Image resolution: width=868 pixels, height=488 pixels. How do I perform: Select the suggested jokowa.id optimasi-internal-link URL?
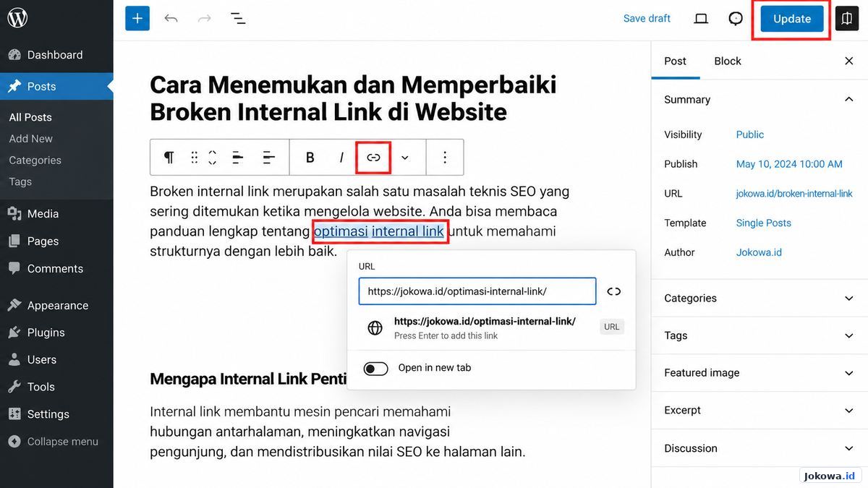pyautogui.click(x=491, y=328)
